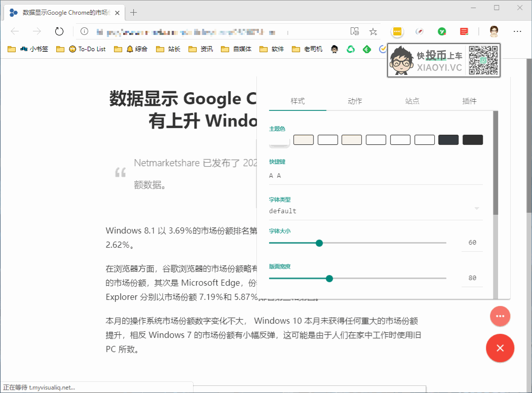This screenshot has height=393, width=532.
Task: Click the favorites star icon
Action: (373, 31)
